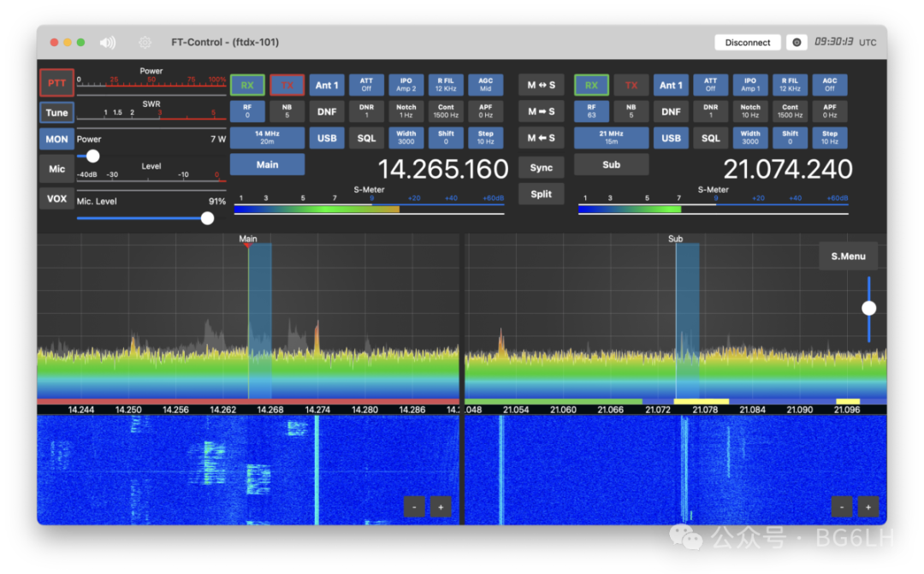
Task: Click sub RF 63 gain button
Action: pos(592,111)
